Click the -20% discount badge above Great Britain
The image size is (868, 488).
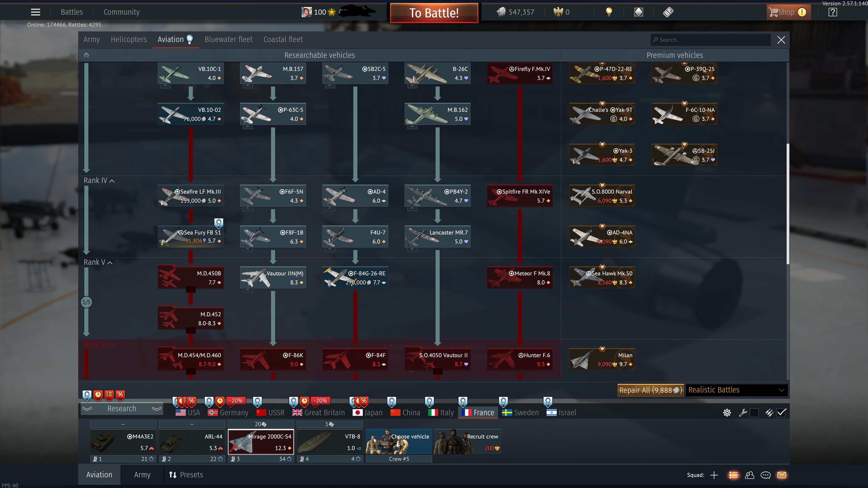pos(321,400)
